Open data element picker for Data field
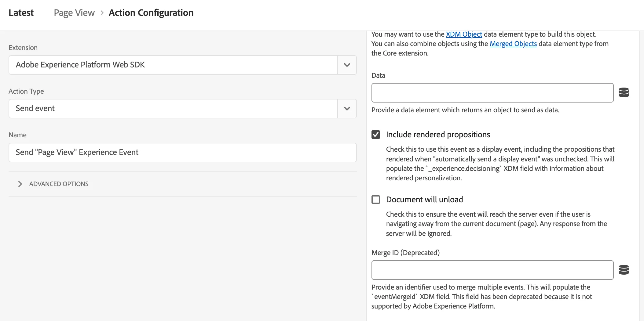644x321 pixels. coord(624,92)
